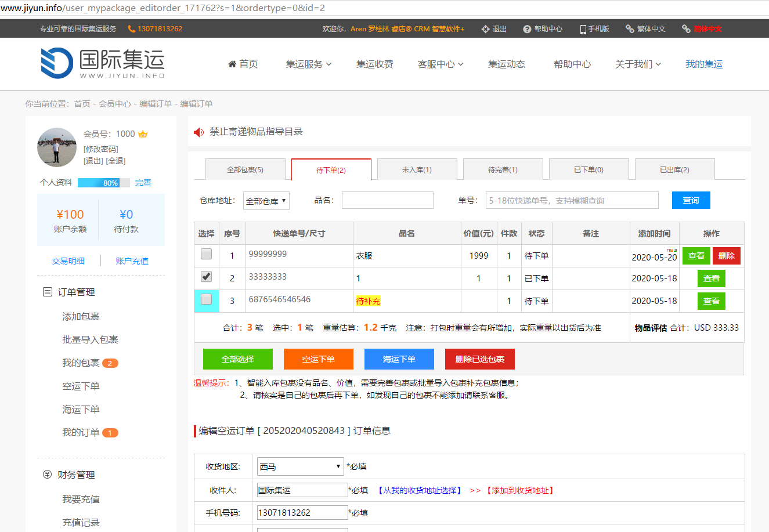Open 帮助中心 question mark icon in top bar
Screen dimensions: 769x532
[x=527, y=29]
